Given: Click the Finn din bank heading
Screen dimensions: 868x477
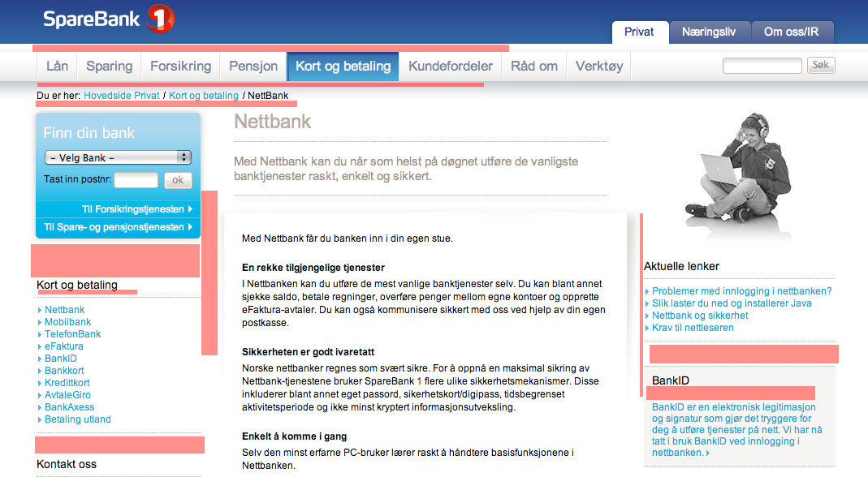Looking at the screenshot, I should tap(89, 133).
